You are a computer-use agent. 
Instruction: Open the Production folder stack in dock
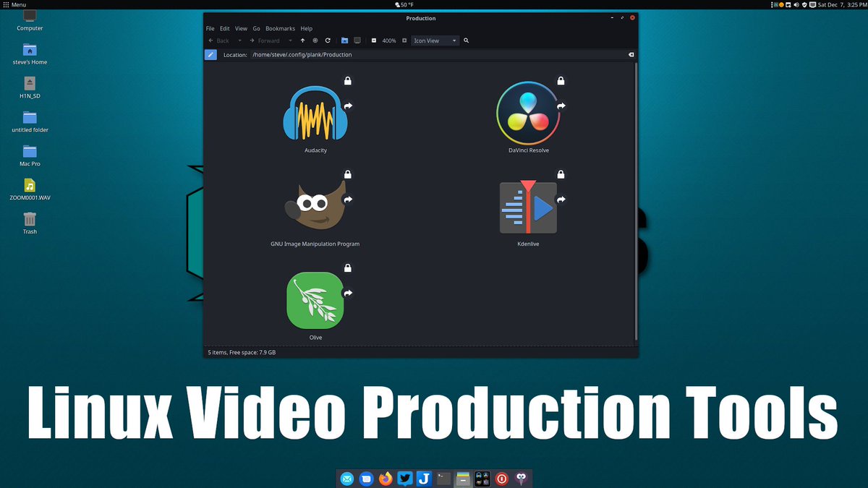(482, 479)
